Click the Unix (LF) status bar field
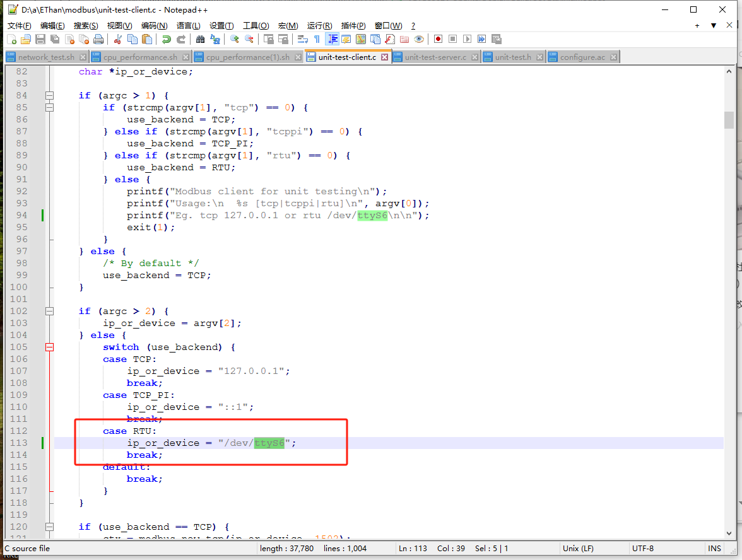The image size is (742, 560). pyautogui.click(x=578, y=549)
